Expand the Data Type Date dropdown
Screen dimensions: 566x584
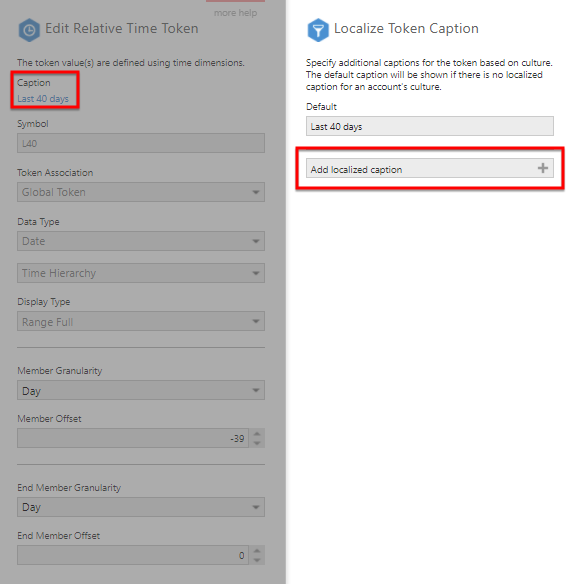pyautogui.click(x=141, y=241)
